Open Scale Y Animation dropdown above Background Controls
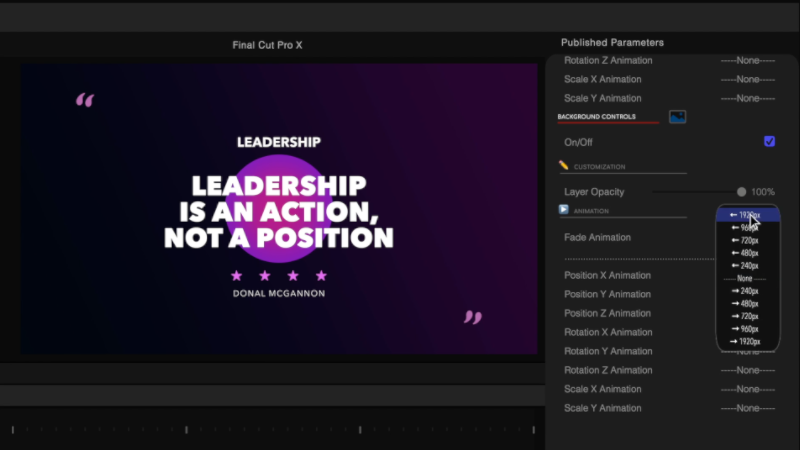This screenshot has height=450, width=800. point(747,98)
